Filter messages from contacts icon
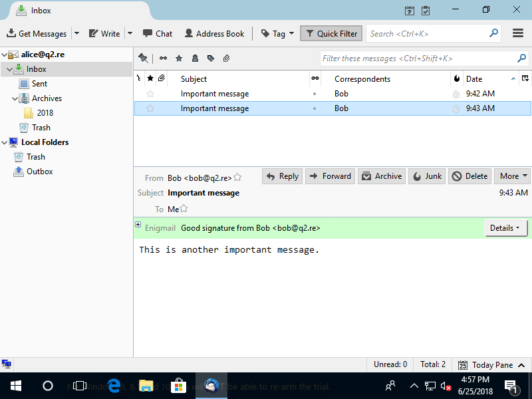Screen dimensions: 532x399 coord(195,59)
